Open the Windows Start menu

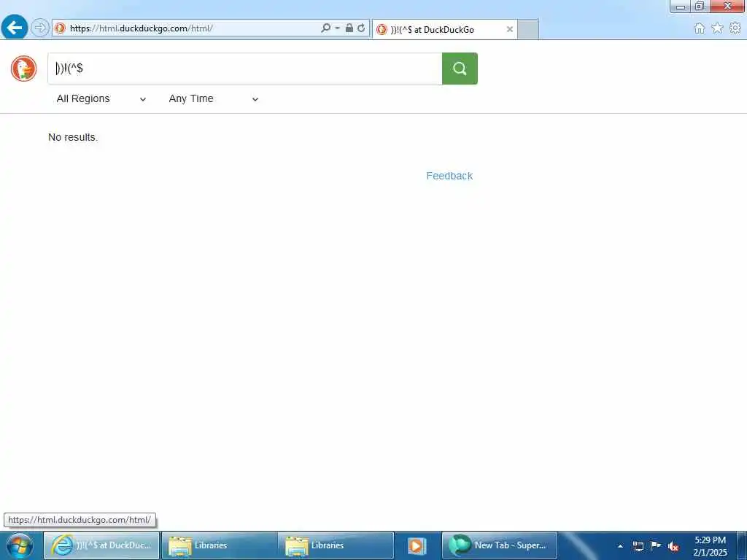coord(19,545)
